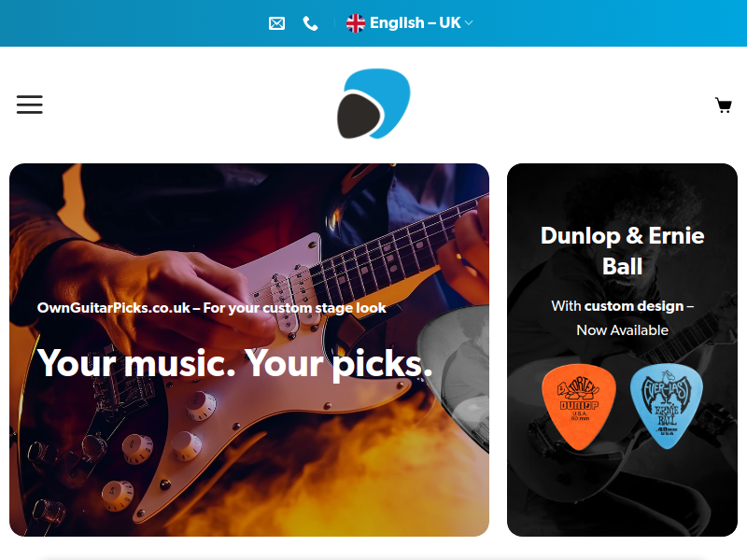Viewport: 747px width, 560px height.
Task: Click the blue top contact bar
Action: (x=373, y=23)
